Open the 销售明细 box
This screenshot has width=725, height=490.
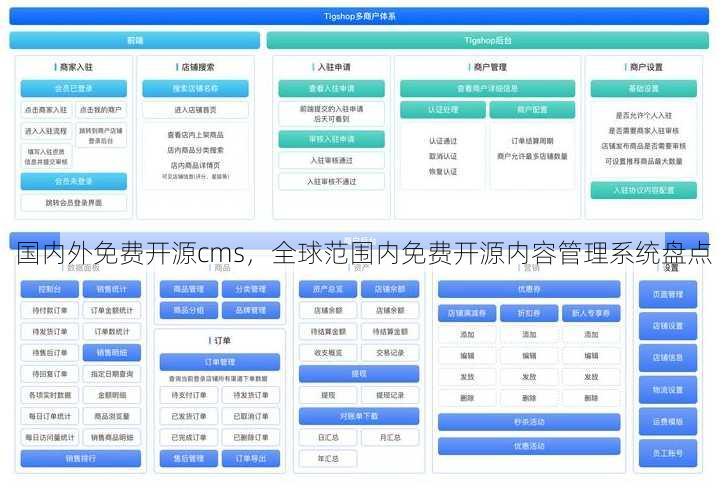[x=111, y=353]
